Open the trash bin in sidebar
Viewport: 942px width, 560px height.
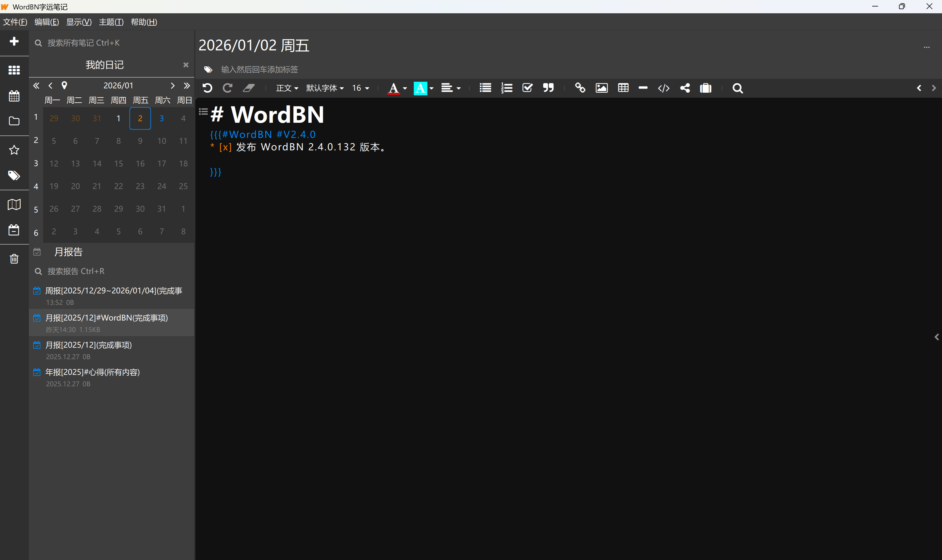[x=14, y=258]
